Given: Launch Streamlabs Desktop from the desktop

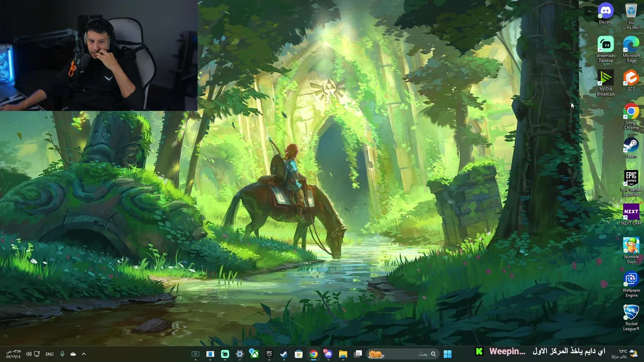Looking at the screenshot, I should [x=606, y=49].
